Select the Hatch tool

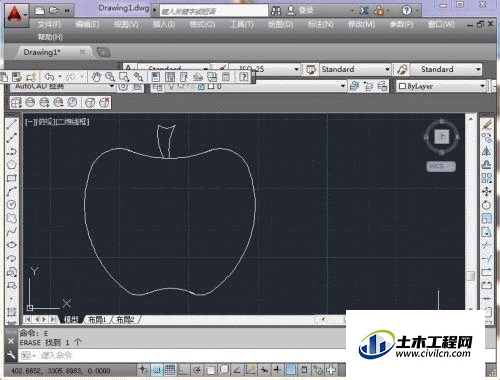pos(11,312)
